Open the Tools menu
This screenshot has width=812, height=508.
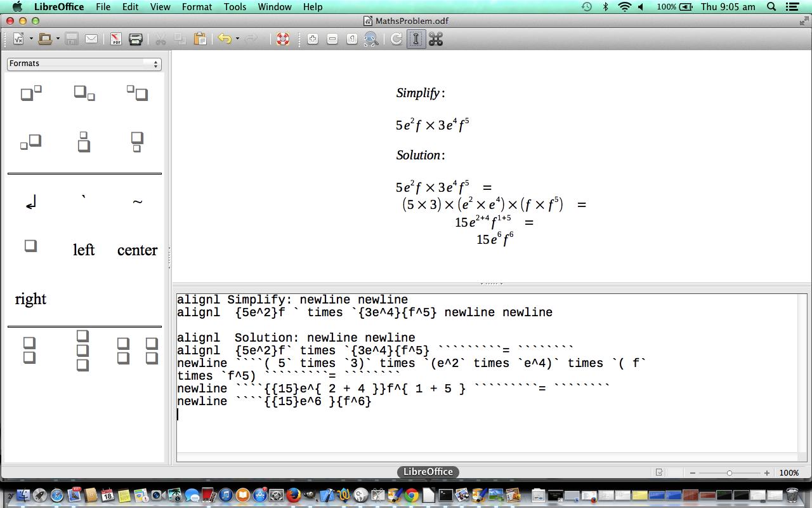235,6
